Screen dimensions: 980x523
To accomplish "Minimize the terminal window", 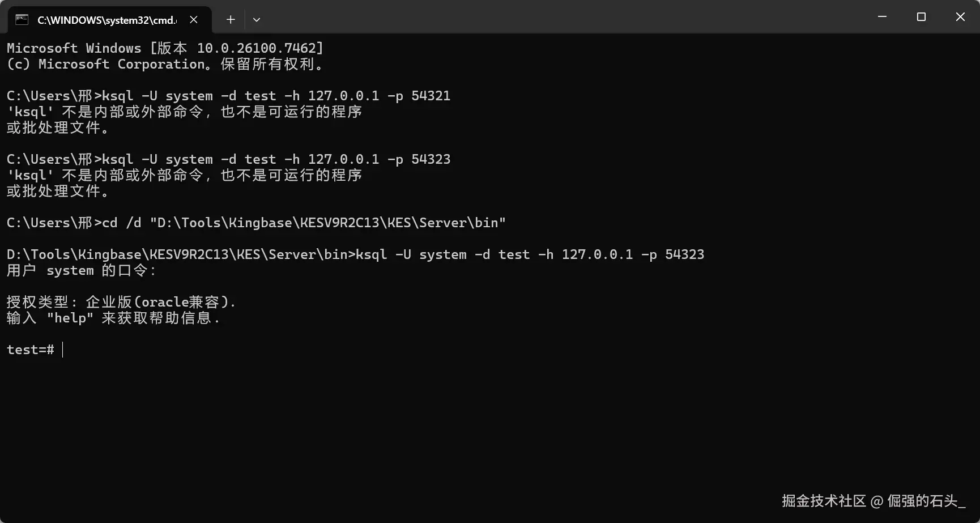I will [x=882, y=17].
